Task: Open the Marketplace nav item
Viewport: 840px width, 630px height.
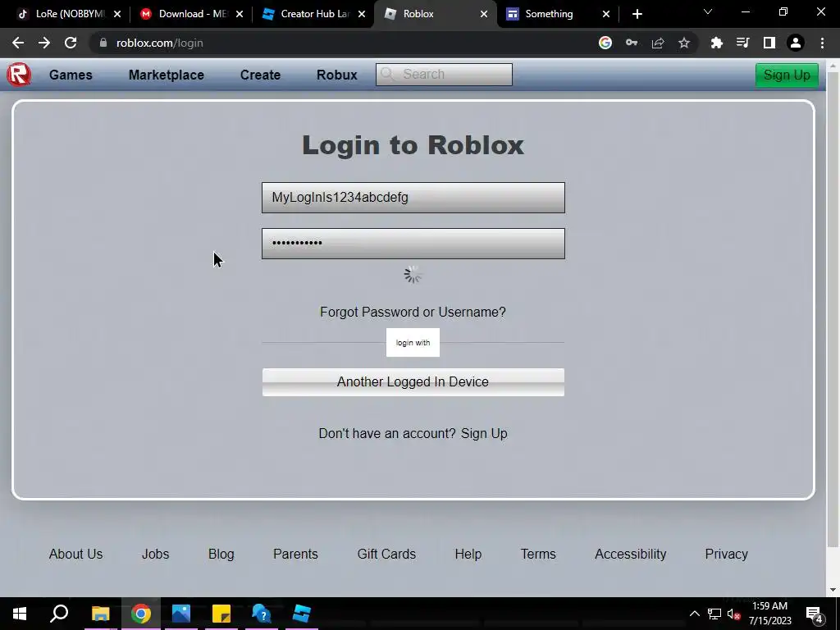Action: pyautogui.click(x=166, y=75)
